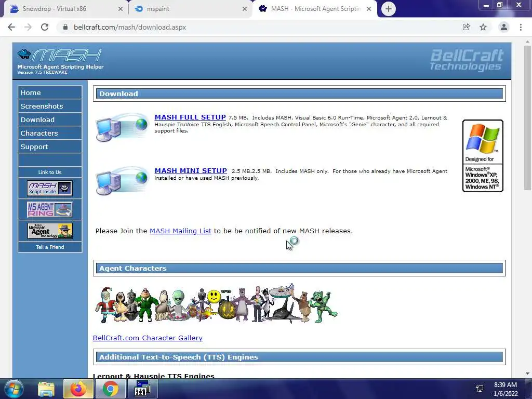
Task: Open the BellCraft.com Character Gallery link
Action: tap(148, 338)
